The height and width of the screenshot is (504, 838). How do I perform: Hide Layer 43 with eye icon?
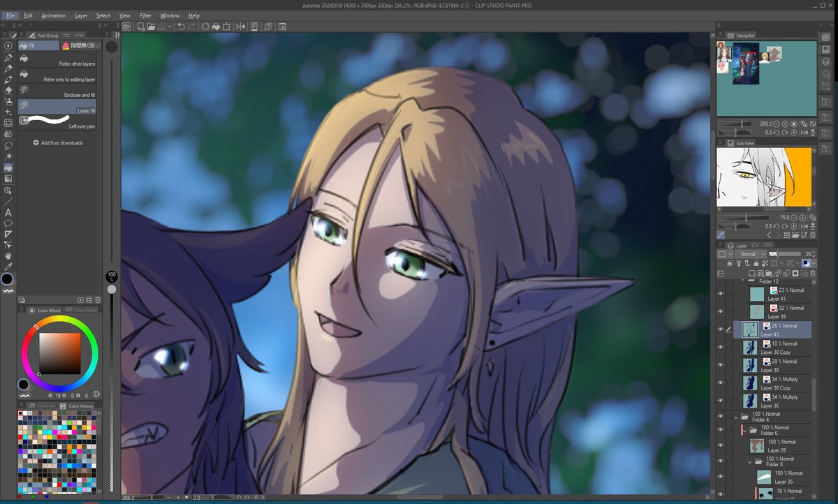coord(721,329)
